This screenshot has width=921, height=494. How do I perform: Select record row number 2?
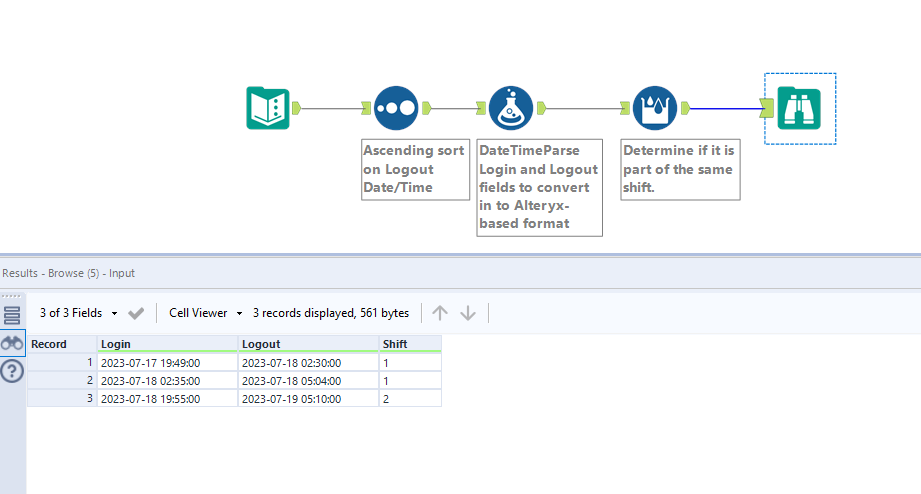tap(62, 381)
